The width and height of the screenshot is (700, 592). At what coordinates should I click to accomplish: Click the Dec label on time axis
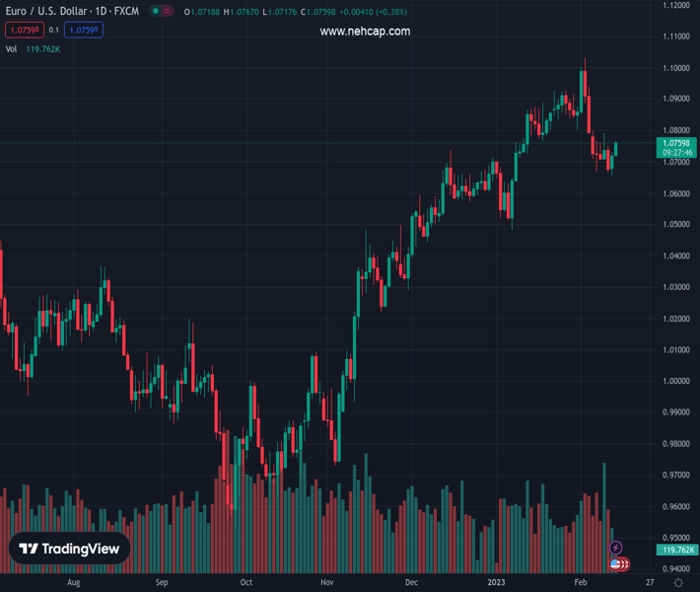click(411, 583)
